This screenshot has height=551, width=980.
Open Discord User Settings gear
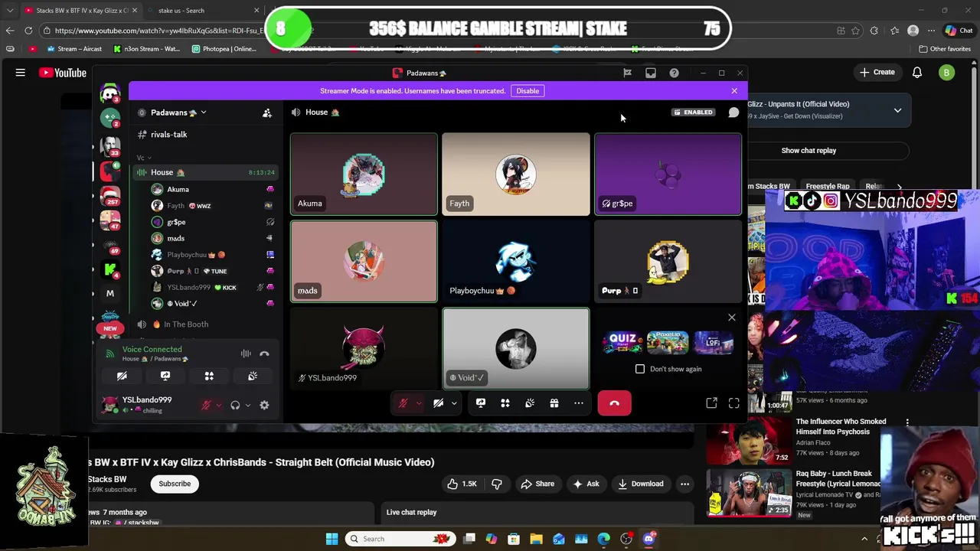coord(264,406)
